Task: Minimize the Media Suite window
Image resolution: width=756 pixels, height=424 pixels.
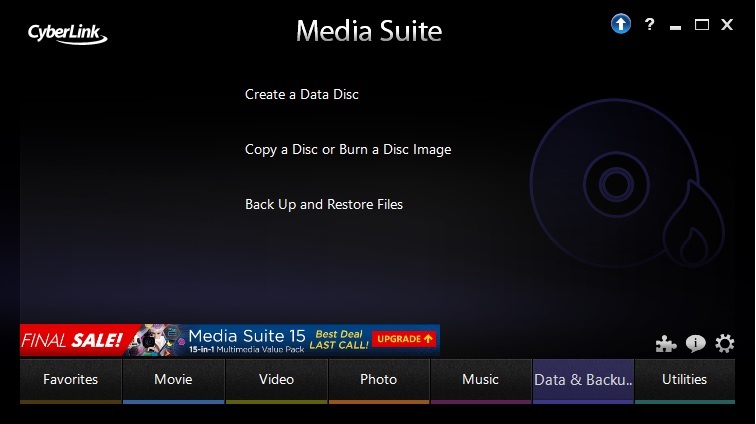Action: click(x=675, y=24)
